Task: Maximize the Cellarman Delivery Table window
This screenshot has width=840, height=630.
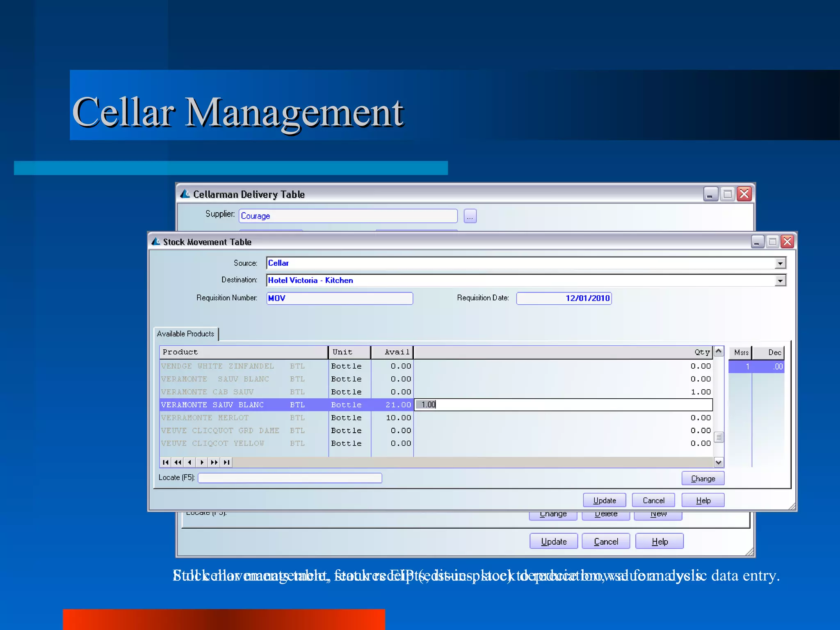Action: (727, 194)
